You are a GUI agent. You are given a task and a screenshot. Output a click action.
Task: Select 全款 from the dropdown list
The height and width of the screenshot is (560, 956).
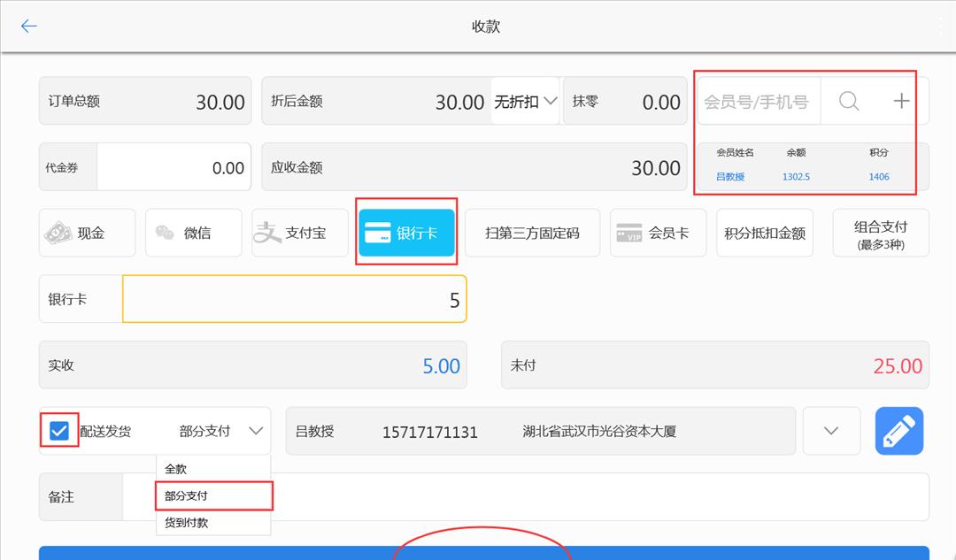click(x=213, y=469)
